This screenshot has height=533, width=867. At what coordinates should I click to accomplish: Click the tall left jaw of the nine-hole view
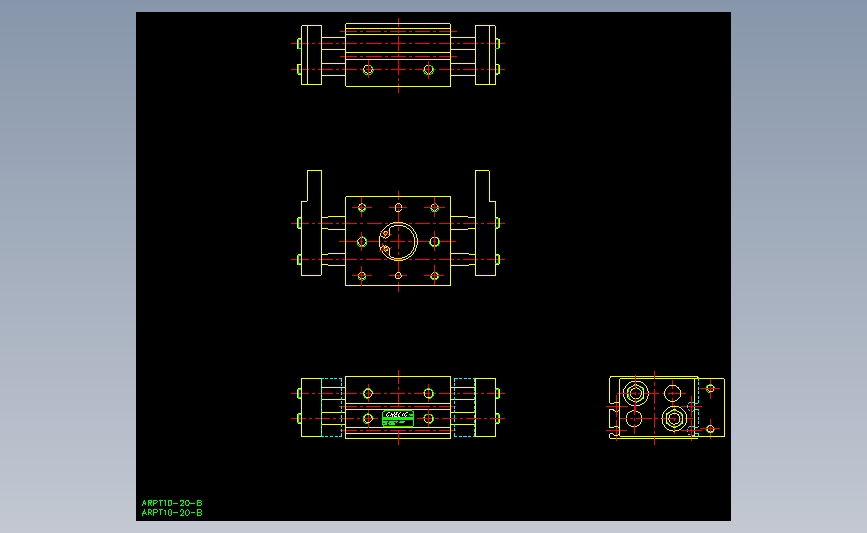pos(311,223)
